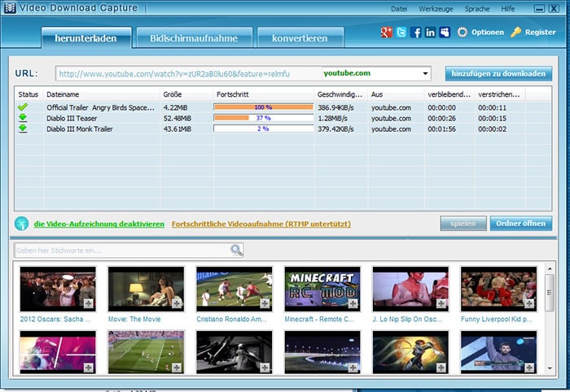
Task: Click the 37% progress bar of Diablo III Teaser
Action: (x=263, y=118)
